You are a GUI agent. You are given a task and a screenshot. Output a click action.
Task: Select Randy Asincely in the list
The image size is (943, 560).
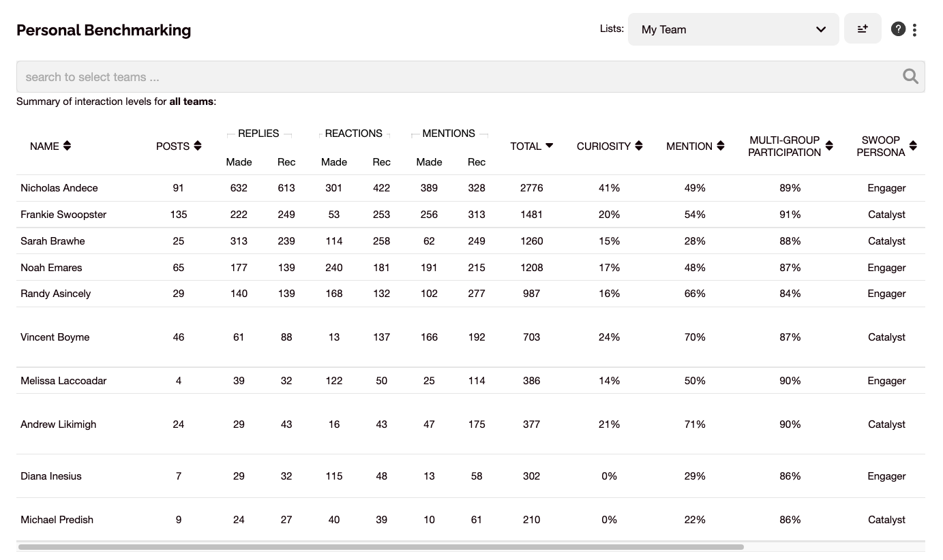tap(55, 294)
